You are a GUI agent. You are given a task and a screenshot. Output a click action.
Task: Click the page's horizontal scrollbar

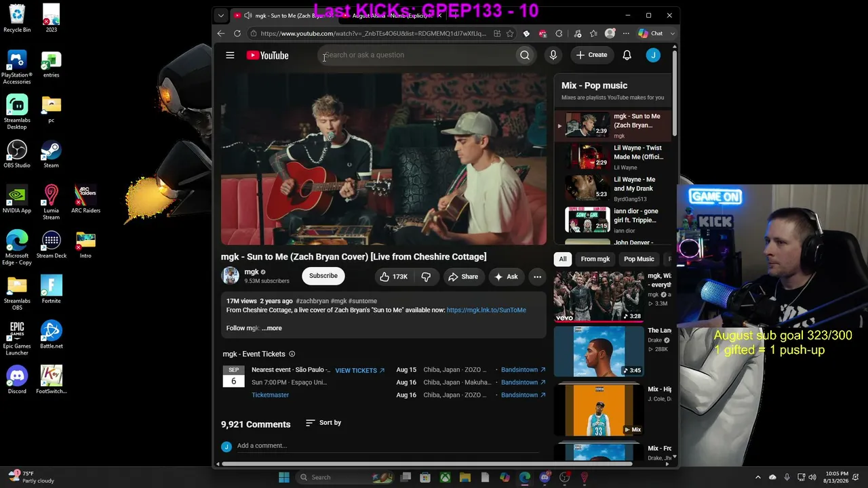coord(427,464)
